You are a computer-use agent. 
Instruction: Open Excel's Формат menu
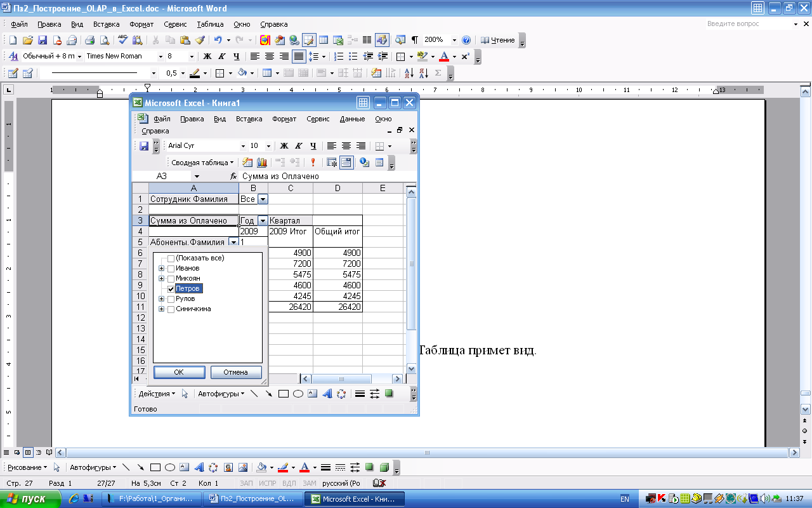[284, 119]
